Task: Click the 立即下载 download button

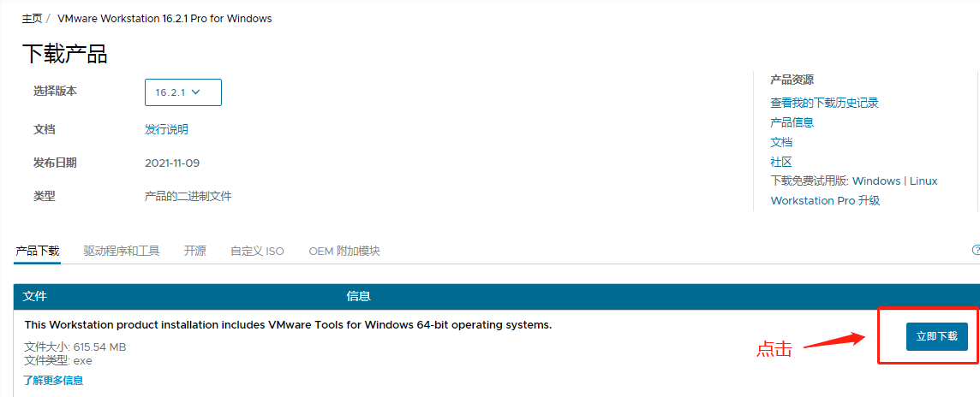Action: click(937, 336)
